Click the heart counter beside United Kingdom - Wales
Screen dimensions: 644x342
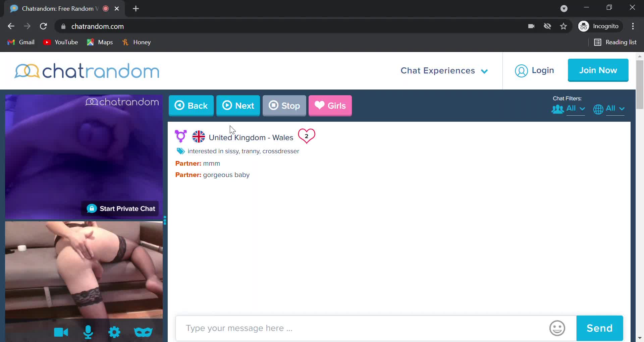tap(307, 136)
